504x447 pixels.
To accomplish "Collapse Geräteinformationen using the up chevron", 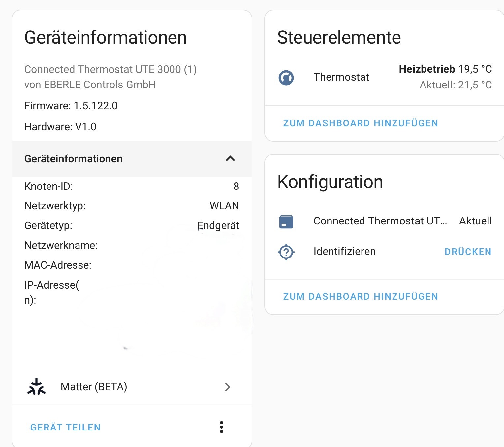I will pyautogui.click(x=230, y=159).
